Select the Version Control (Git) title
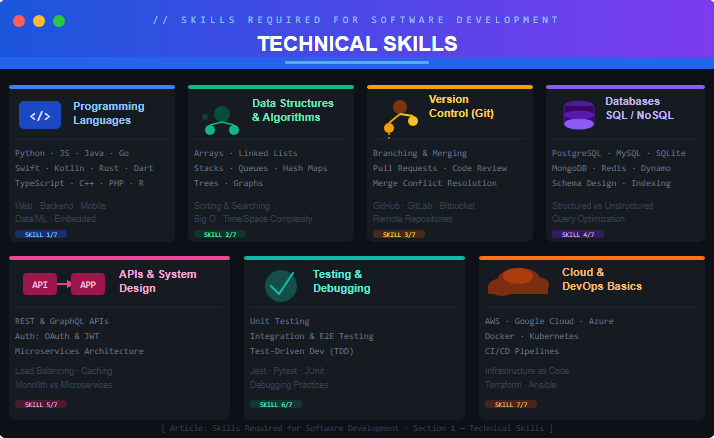The height and width of the screenshot is (438, 714). pos(461,106)
